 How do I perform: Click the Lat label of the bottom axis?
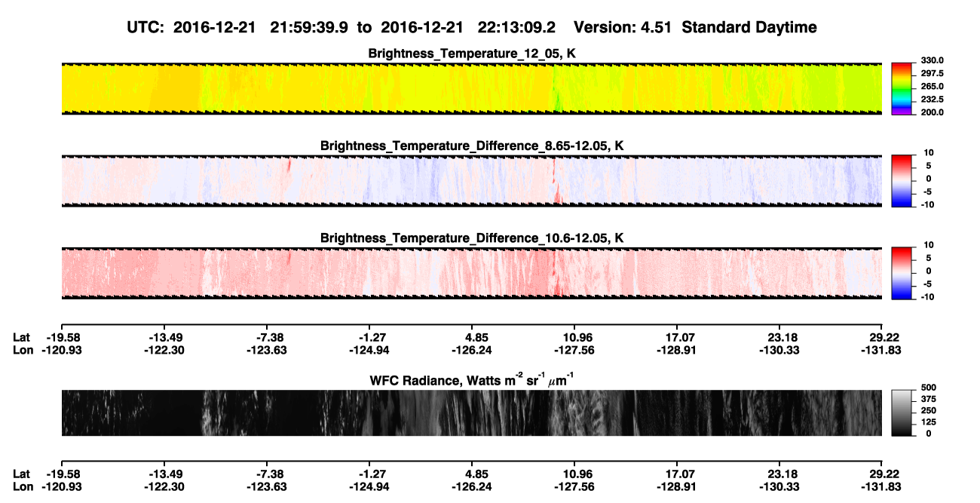22,474
